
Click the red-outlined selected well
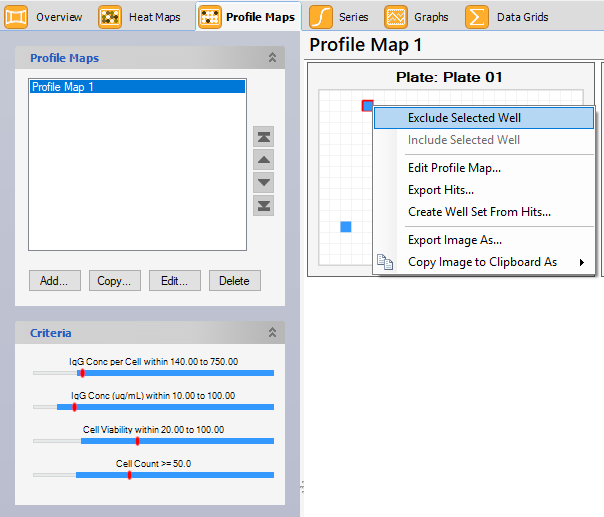coord(367,106)
